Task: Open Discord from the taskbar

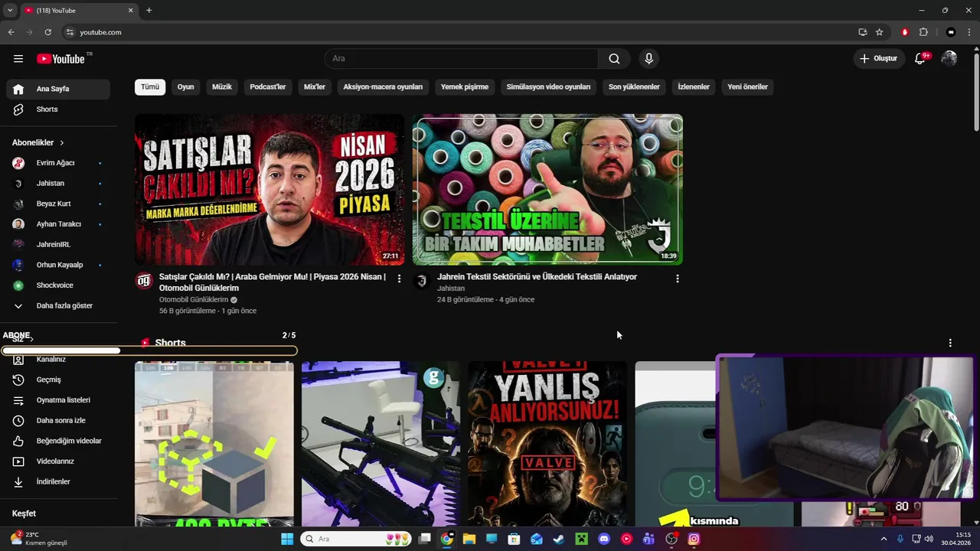Action: click(604, 539)
